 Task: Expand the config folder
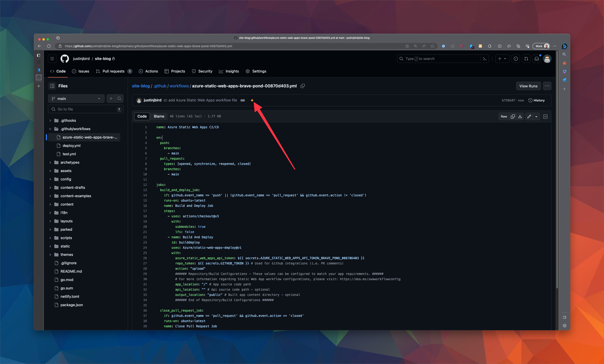(50, 179)
